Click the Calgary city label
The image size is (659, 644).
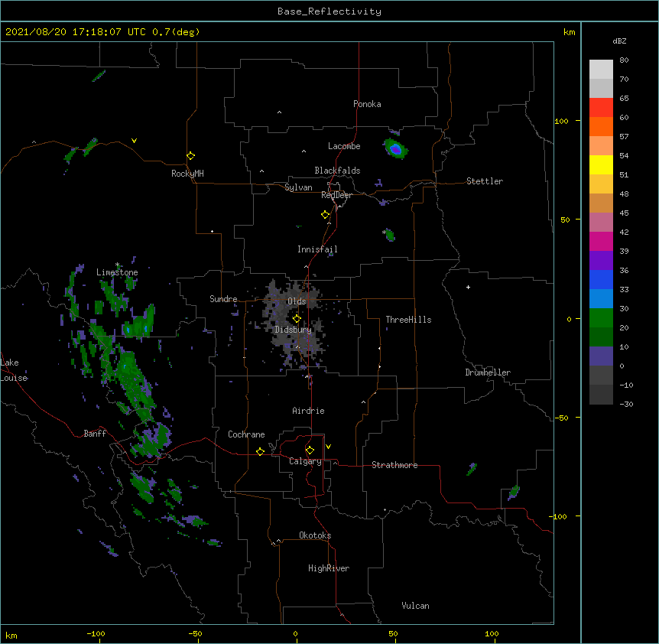coord(305,461)
